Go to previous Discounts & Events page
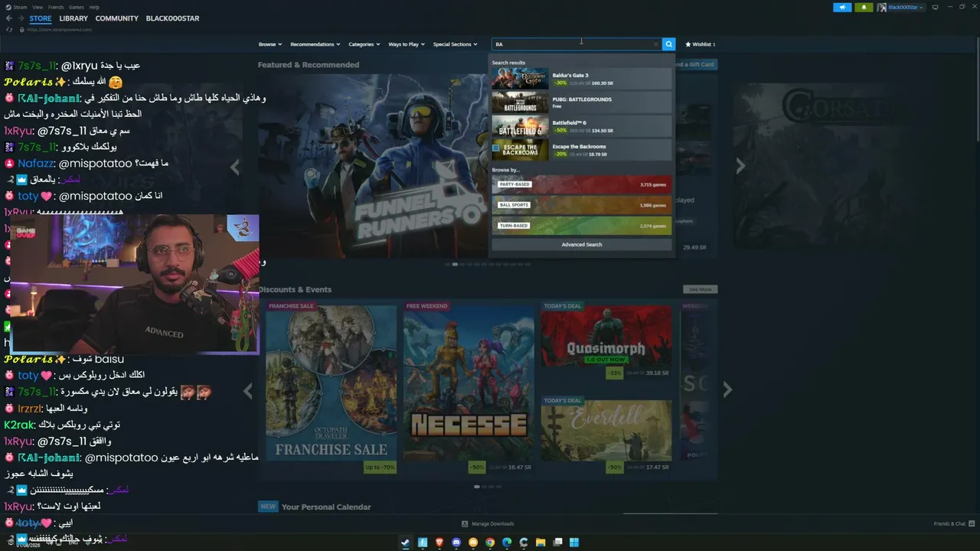This screenshot has width=980, height=551. pyautogui.click(x=247, y=390)
